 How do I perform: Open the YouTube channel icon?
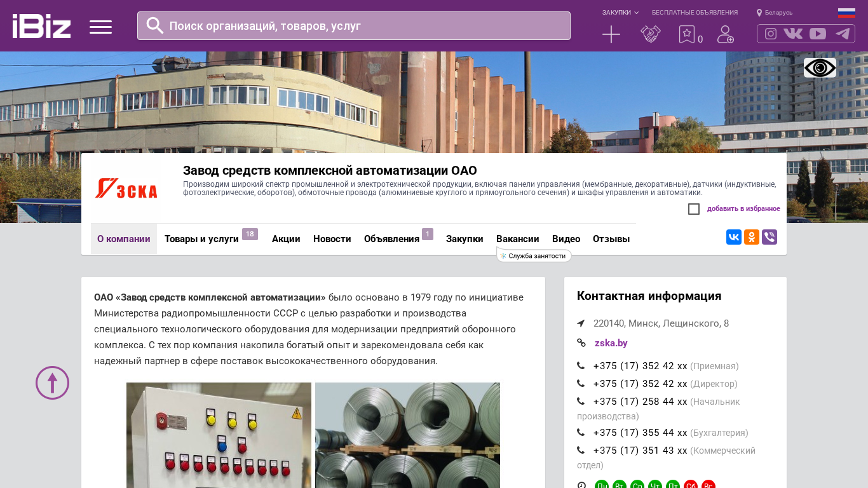[x=818, y=34]
